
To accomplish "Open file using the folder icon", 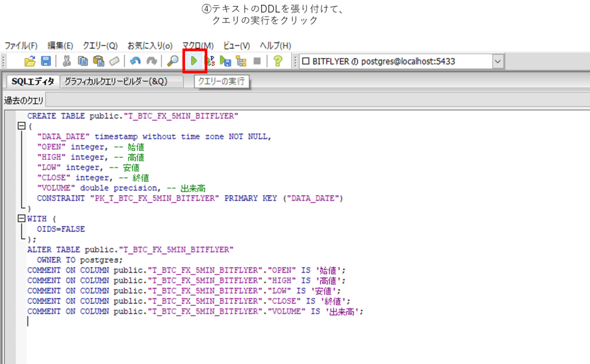I will click(x=30, y=61).
